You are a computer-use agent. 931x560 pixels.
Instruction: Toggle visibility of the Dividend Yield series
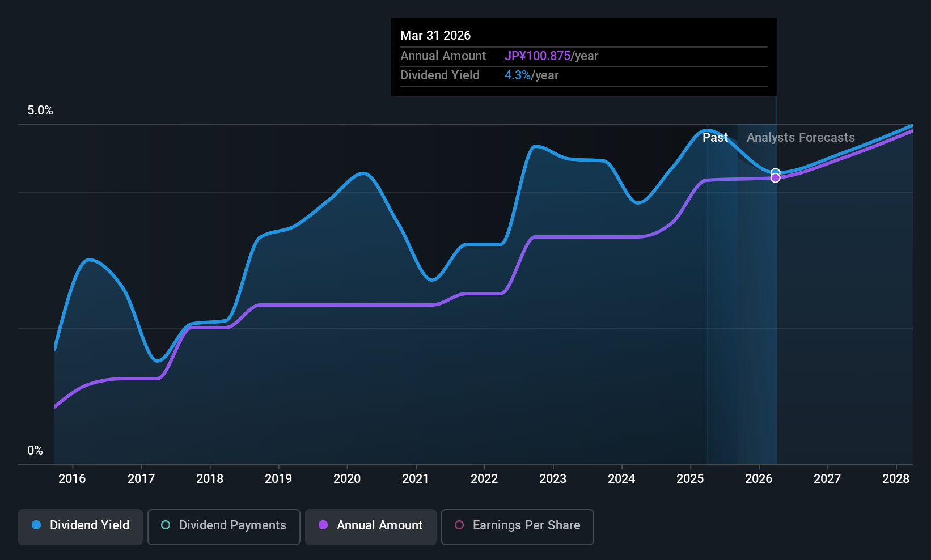click(80, 526)
